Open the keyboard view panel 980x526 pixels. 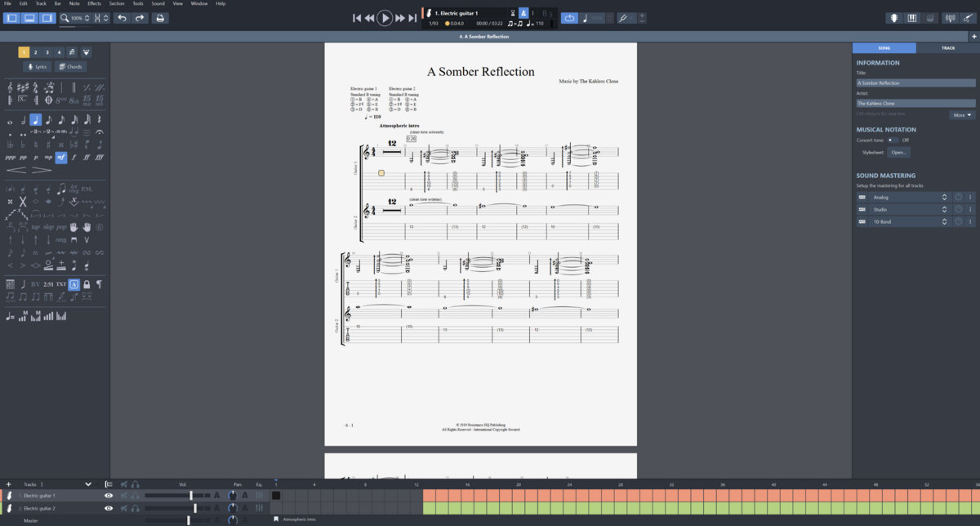pyautogui.click(x=911, y=18)
